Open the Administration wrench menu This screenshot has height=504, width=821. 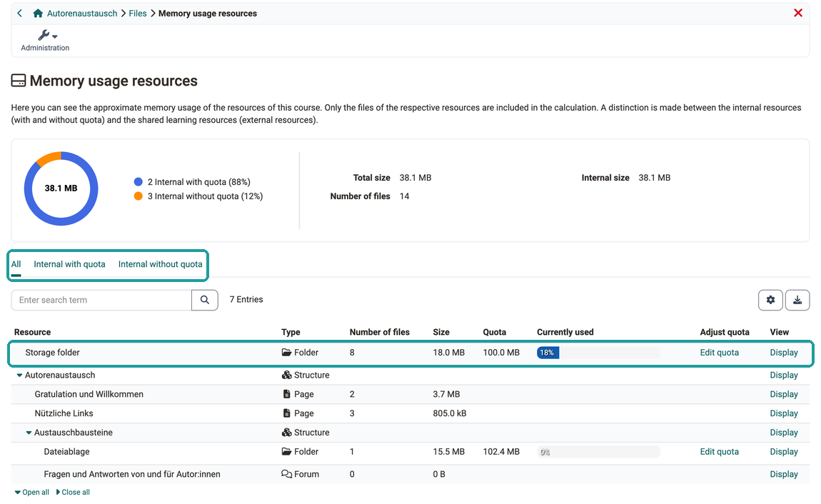coord(45,40)
